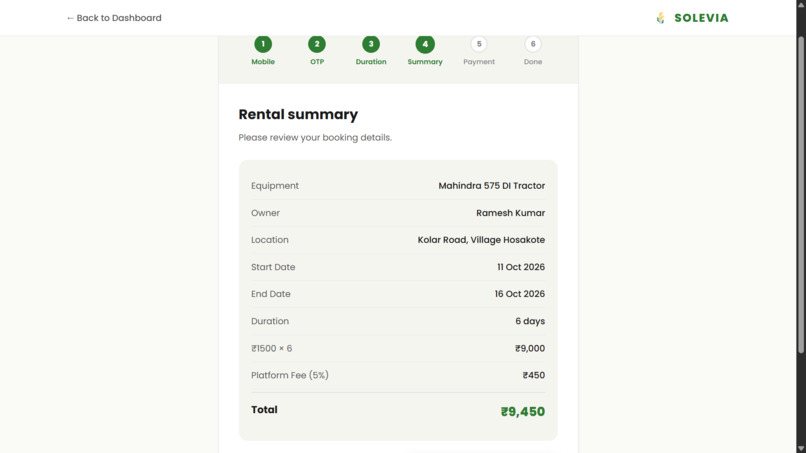Select step 3 Duration circle
The width and height of the screenshot is (806, 453).
(x=371, y=44)
